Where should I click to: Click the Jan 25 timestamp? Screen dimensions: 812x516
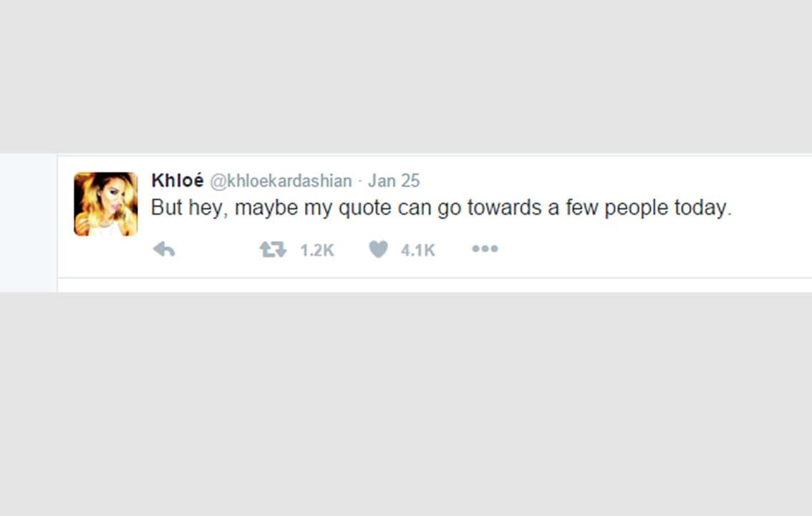click(394, 181)
